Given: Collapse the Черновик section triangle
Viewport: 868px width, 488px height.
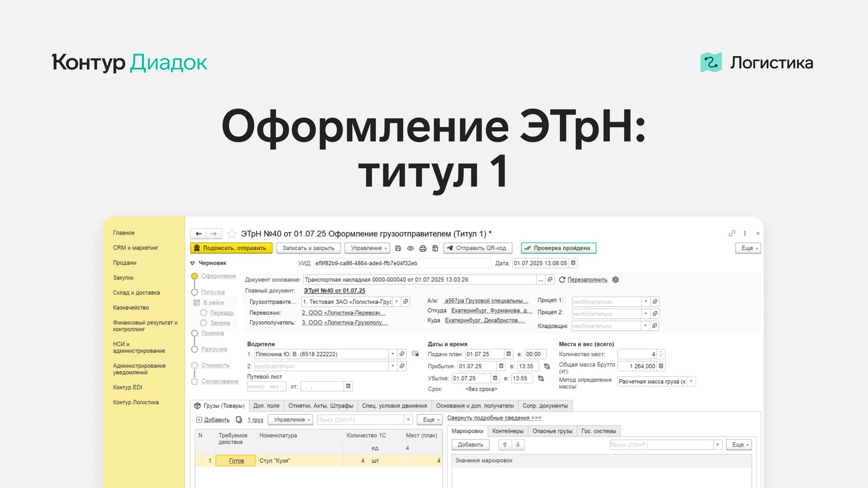Looking at the screenshot, I should (193, 263).
